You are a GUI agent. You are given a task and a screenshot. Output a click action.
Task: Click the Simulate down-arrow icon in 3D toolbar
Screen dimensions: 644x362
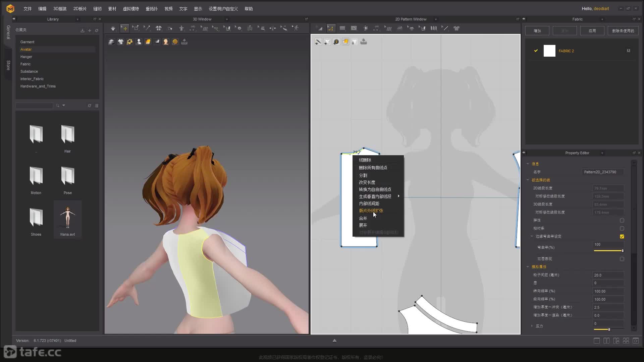(x=113, y=28)
